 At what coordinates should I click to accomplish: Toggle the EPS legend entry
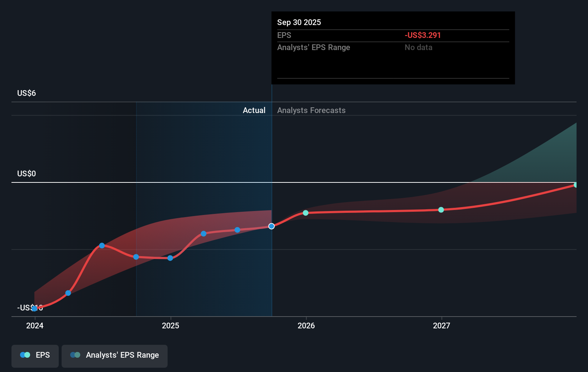(35, 355)
